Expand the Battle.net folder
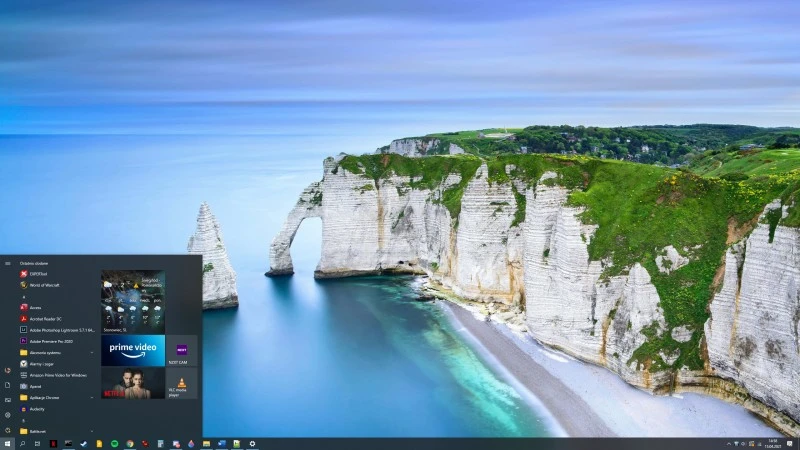The width and height of the screenshot is (800, 450). (57, 431)
